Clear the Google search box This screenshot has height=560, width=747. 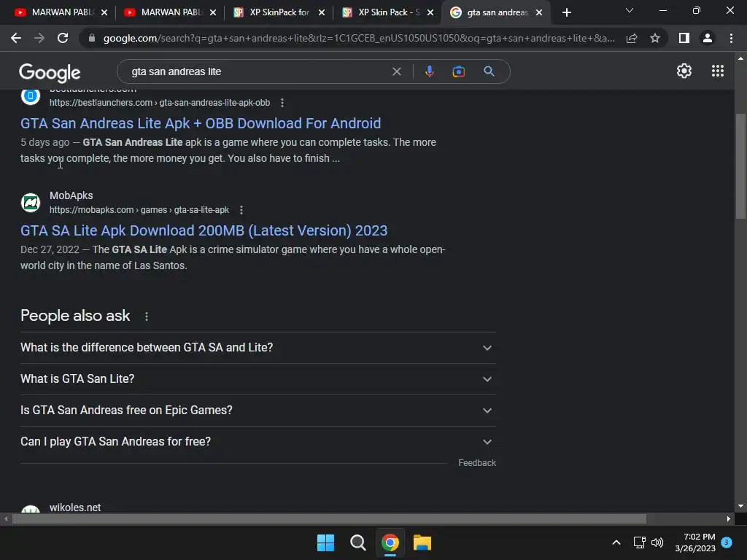coord(396,71)
